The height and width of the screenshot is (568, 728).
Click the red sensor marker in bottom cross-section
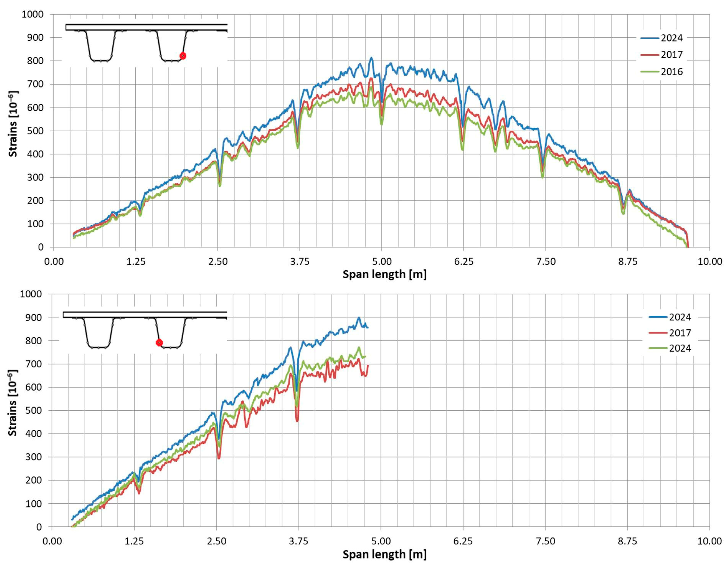[159, 343]
